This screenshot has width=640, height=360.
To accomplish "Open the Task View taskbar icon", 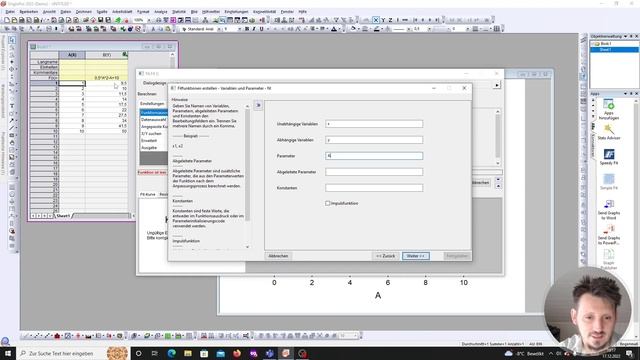I will (155, 353).
